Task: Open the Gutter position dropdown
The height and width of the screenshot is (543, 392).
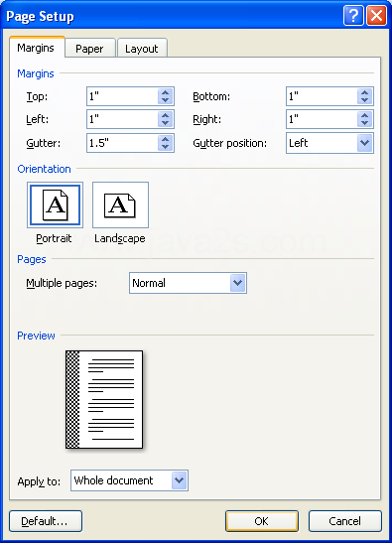Action: tap(364, 143)
